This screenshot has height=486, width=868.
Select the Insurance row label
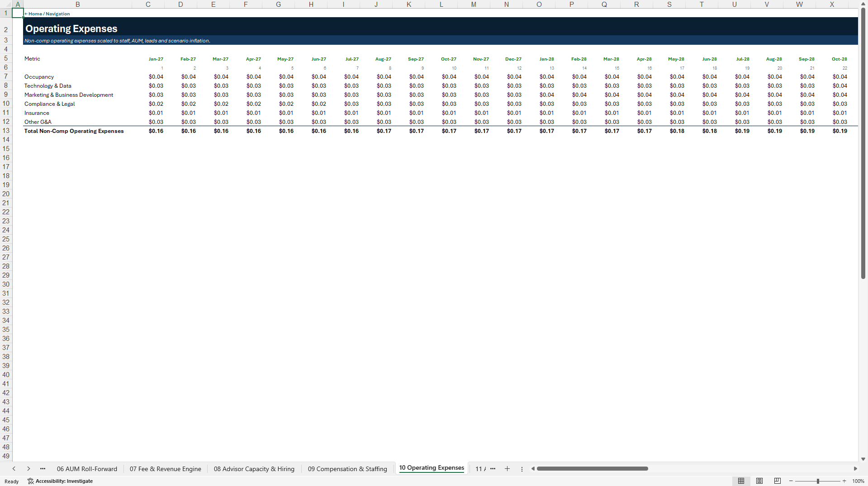coord(37,113)
